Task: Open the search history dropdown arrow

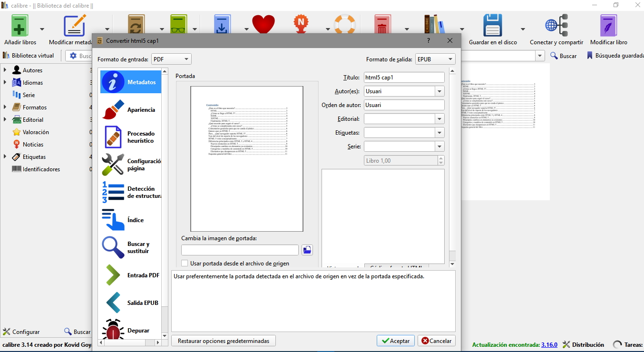Action: (x=540, y=56)
